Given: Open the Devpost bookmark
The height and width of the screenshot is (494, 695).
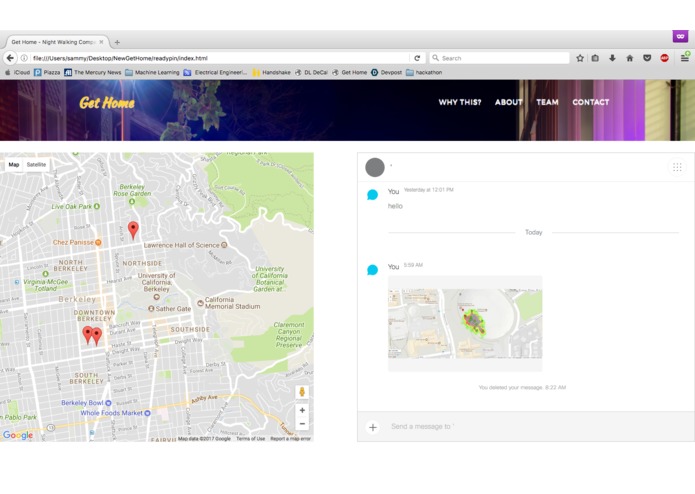Looking at the screenshot, I should [387, 72].
